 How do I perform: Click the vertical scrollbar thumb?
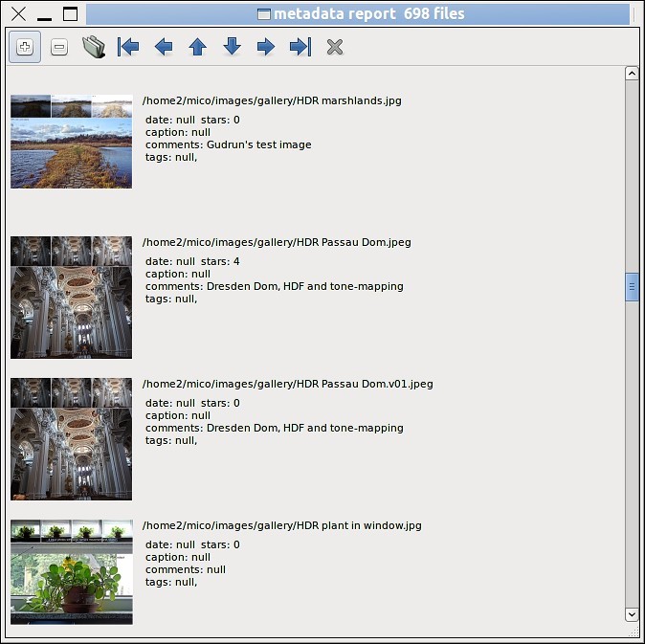[x=632, y=287]
